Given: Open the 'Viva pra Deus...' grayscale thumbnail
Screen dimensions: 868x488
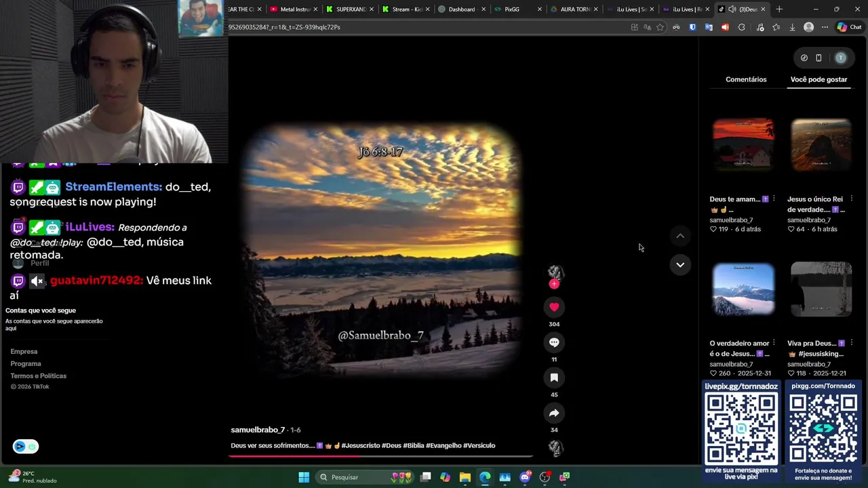Looking at the screenshot, I should coord(821,289).
